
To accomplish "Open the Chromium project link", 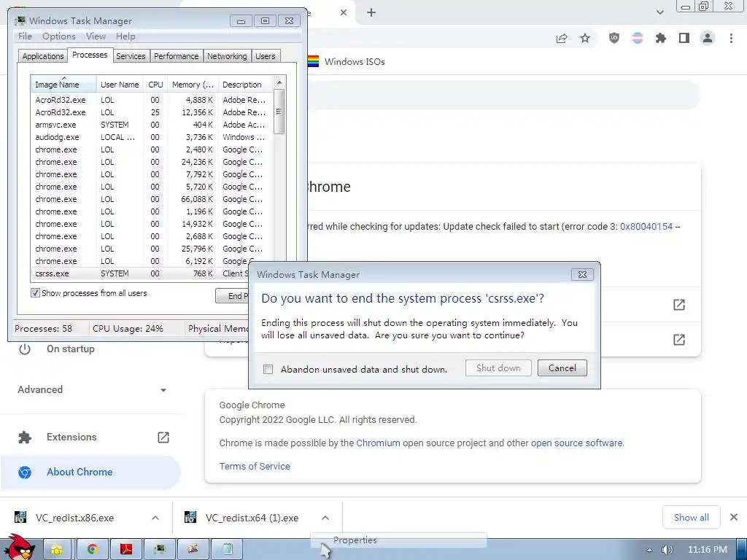I will pos(379,443).
